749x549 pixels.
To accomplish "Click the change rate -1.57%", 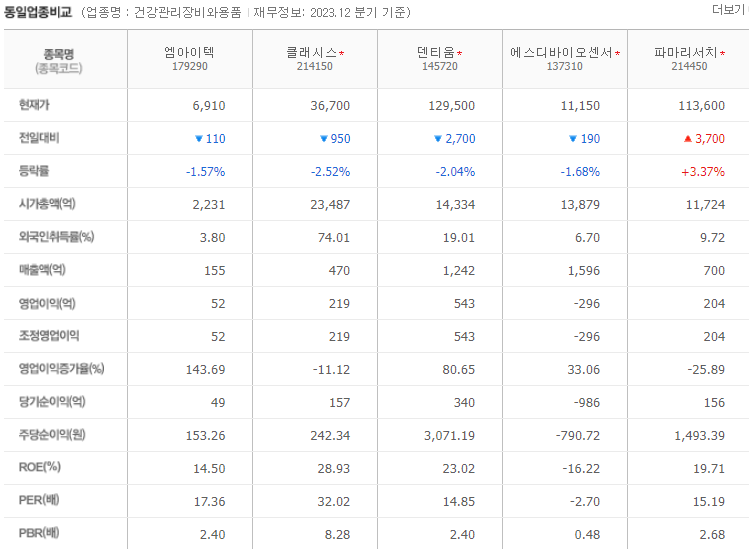I will coord(205,172).
